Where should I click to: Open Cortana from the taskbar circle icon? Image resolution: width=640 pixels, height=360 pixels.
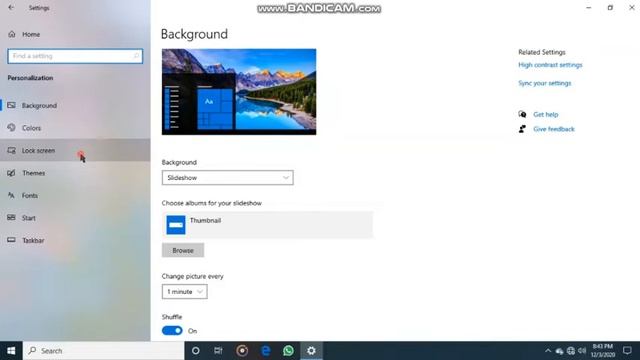point(196,351)
